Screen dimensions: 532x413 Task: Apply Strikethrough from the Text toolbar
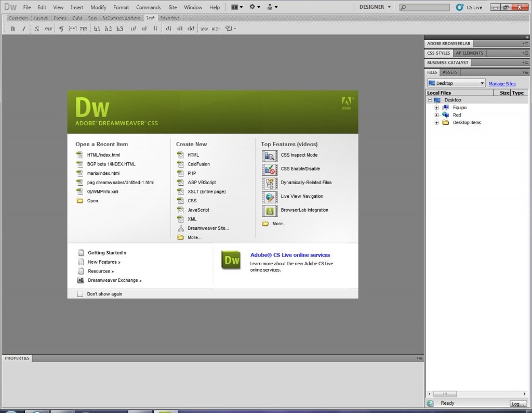[36, 29]
